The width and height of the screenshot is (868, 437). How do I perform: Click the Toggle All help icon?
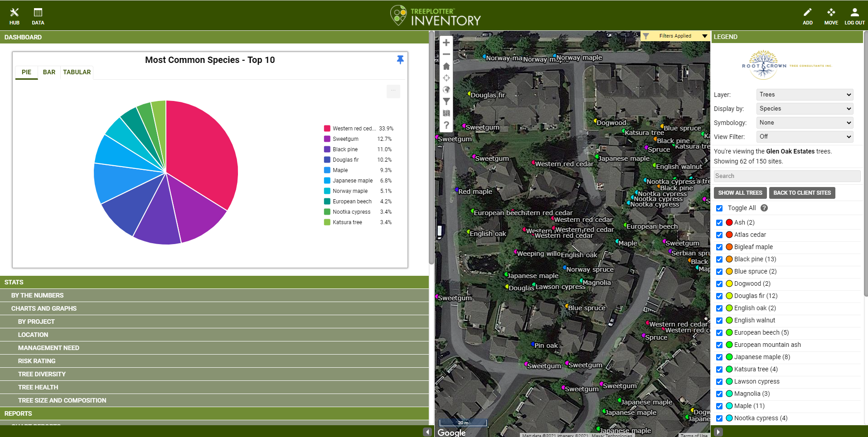tap(764, 208)
